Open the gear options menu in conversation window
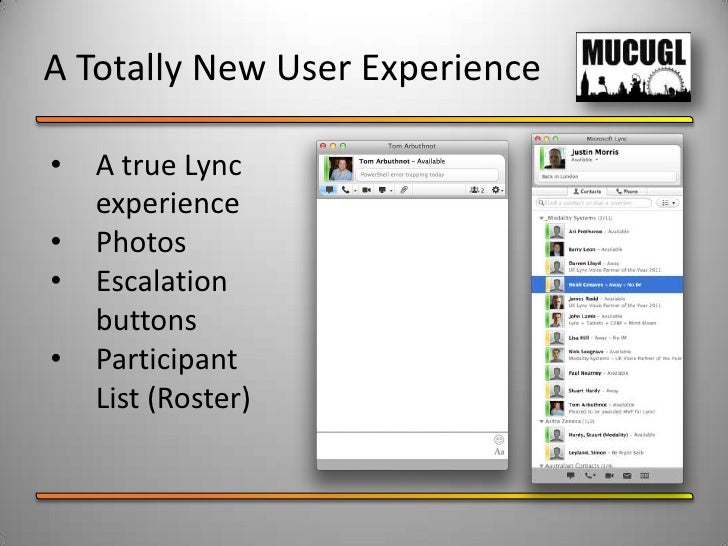Viewport: 728px width, 546px height. (x=497, y=190)
